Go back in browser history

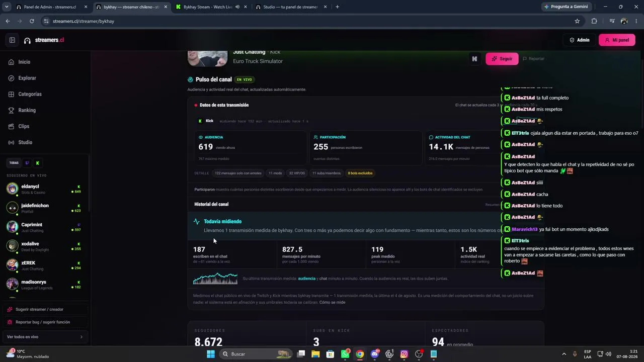8,21
